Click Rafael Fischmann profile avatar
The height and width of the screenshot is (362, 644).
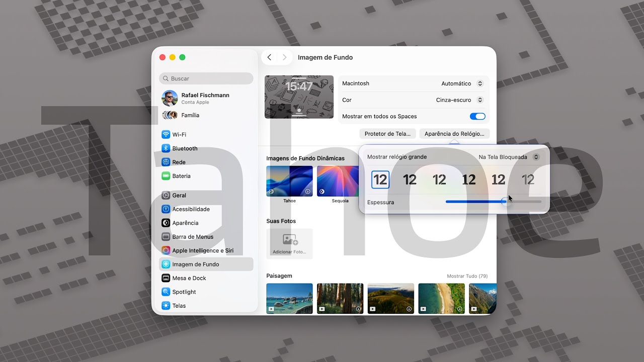tap(170, 98)
